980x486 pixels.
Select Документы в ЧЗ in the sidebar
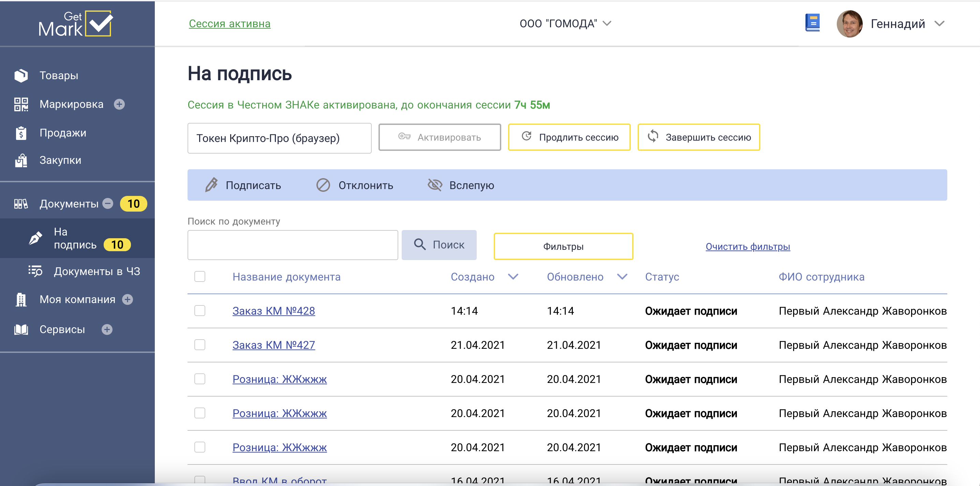coord(97,271)
